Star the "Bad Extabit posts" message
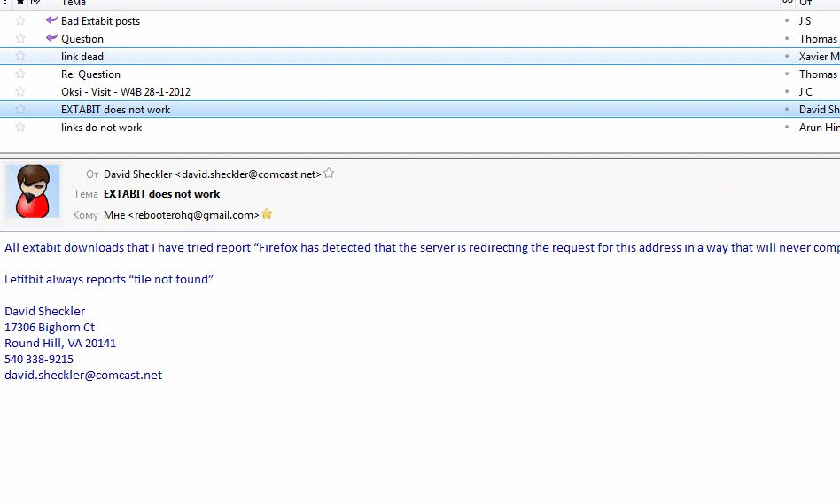This screenshot has width=840, height=504. (20, 21)
